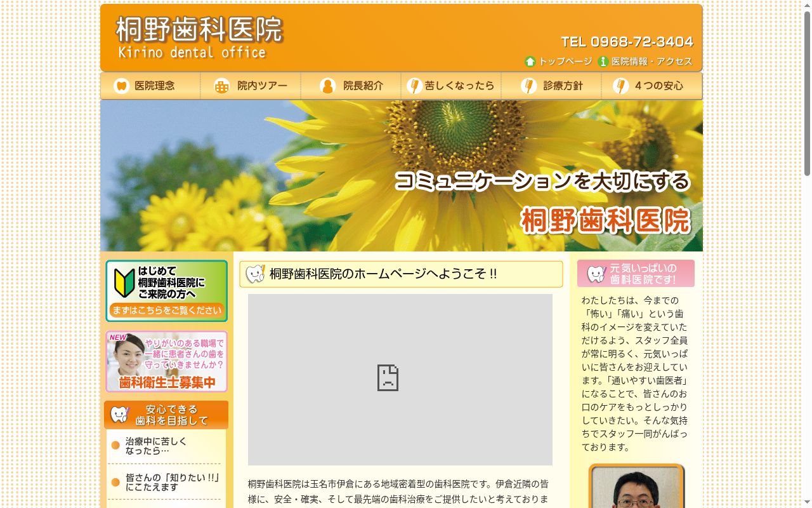Click the tooth icon in 安心できる歯科を目指して header
The image size is (812, 508).
pos(119,415)
